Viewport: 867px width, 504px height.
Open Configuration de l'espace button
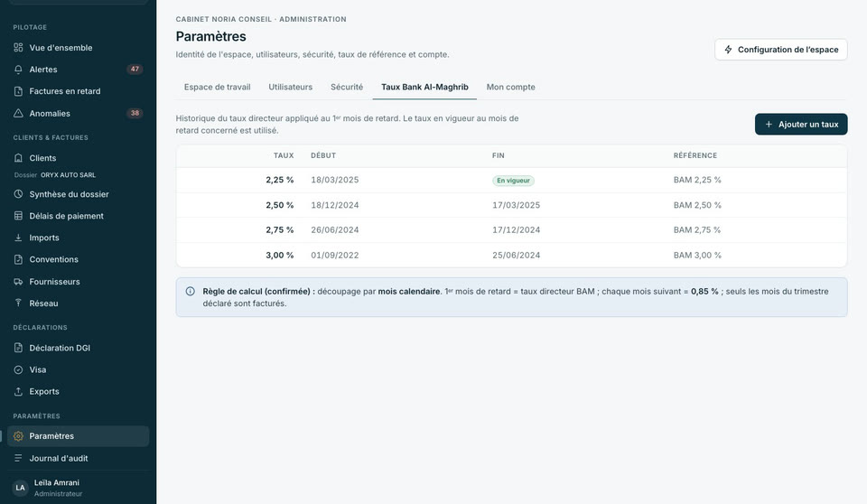coord(780,50)
